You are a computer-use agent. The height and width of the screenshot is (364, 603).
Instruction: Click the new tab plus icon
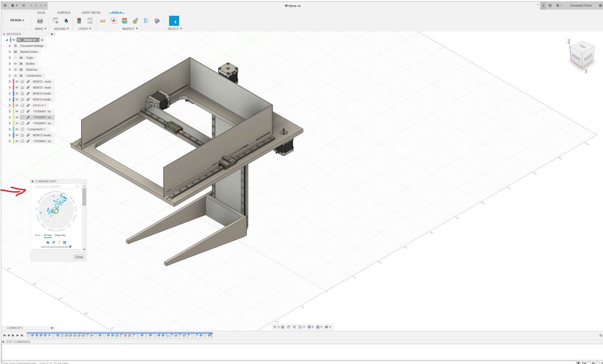[x=543, y=5]
